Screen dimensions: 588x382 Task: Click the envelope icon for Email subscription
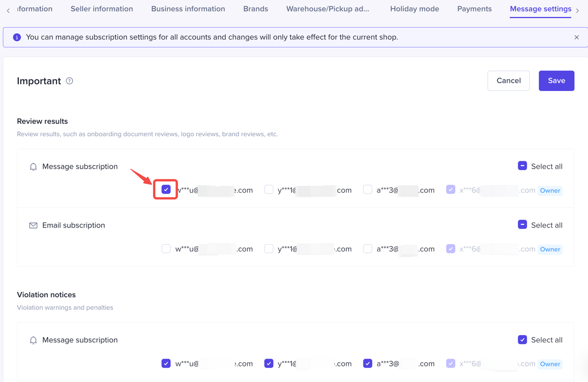pos(33,226)
